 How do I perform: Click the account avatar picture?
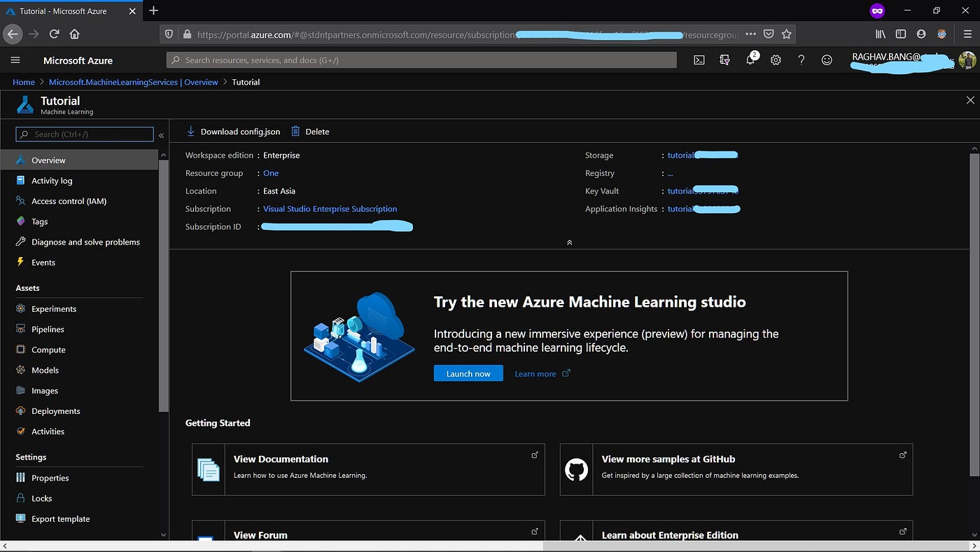point(967,60)
